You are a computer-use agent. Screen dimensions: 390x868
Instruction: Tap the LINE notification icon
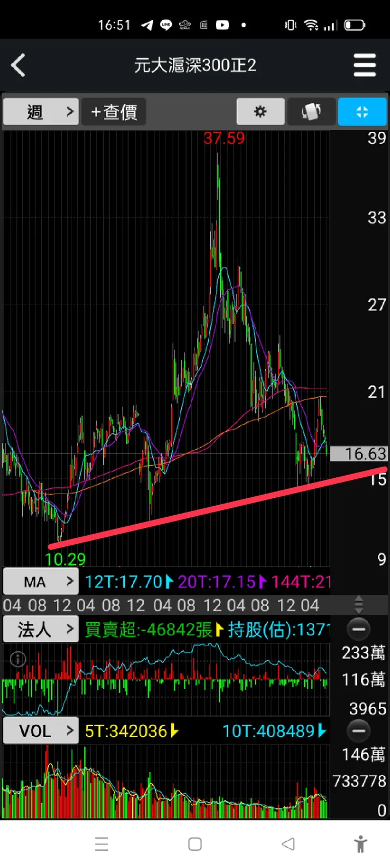tap(166, 25)
